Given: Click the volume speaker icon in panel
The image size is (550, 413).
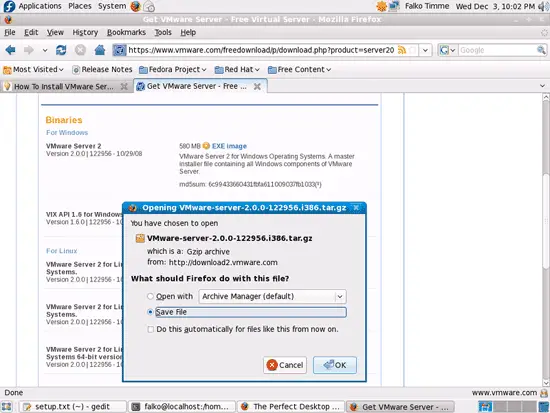Looking at the screenshot, I should coord(543,6).
